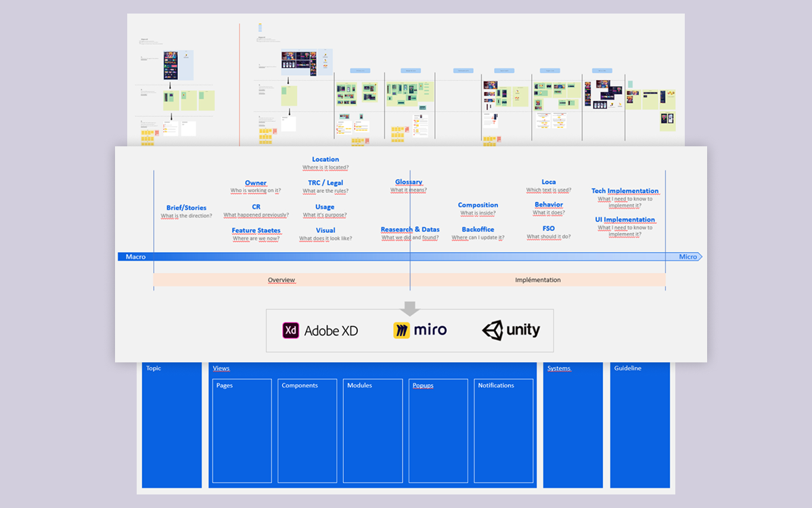
Task: Click the unity logo
Action: [511, 330]
